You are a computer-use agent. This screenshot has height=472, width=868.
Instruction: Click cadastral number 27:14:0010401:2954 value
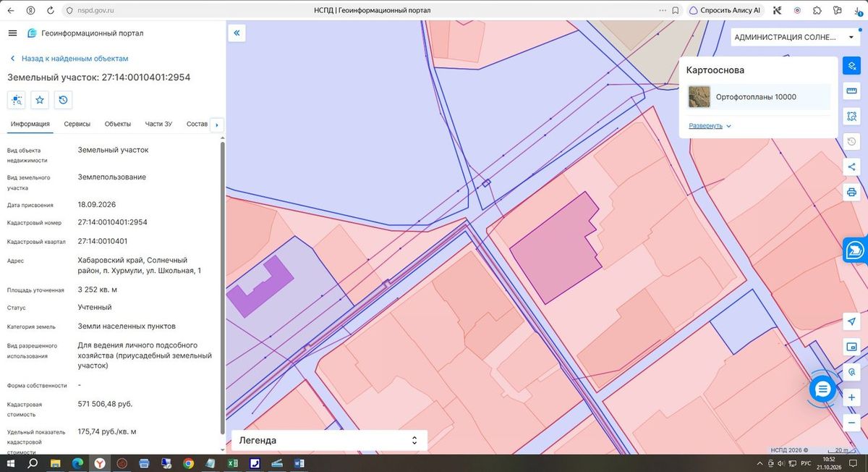[112, 222]
